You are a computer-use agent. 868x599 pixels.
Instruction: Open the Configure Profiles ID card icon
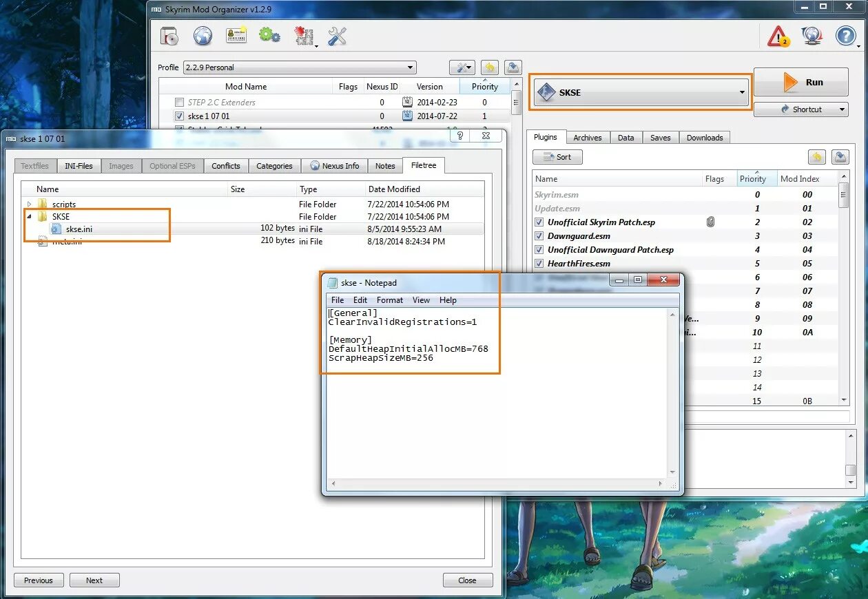(x=236, y=36)
